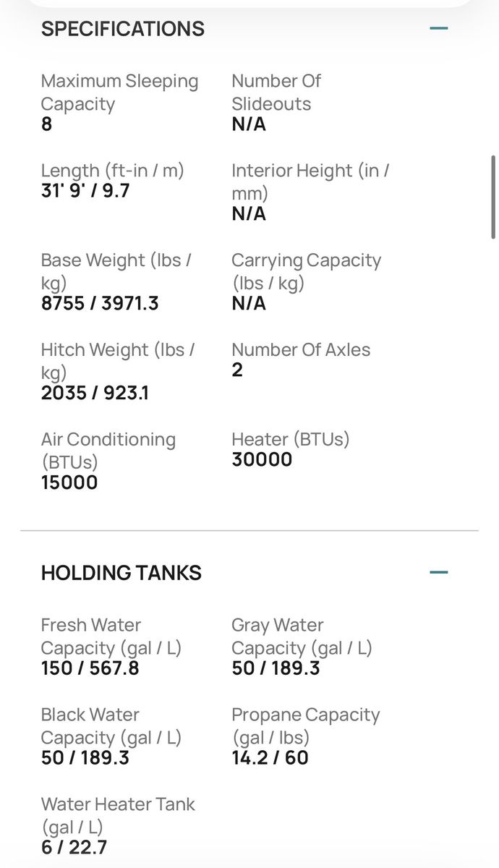
Task: Select Base Weight value 8755 / 3971.3
Action: point(100,303)
